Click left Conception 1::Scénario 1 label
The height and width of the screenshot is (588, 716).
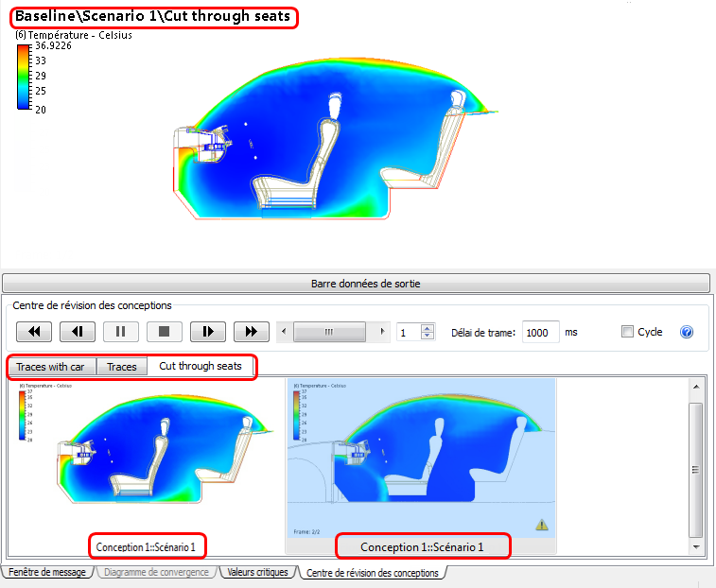click(x=146, y=547)
